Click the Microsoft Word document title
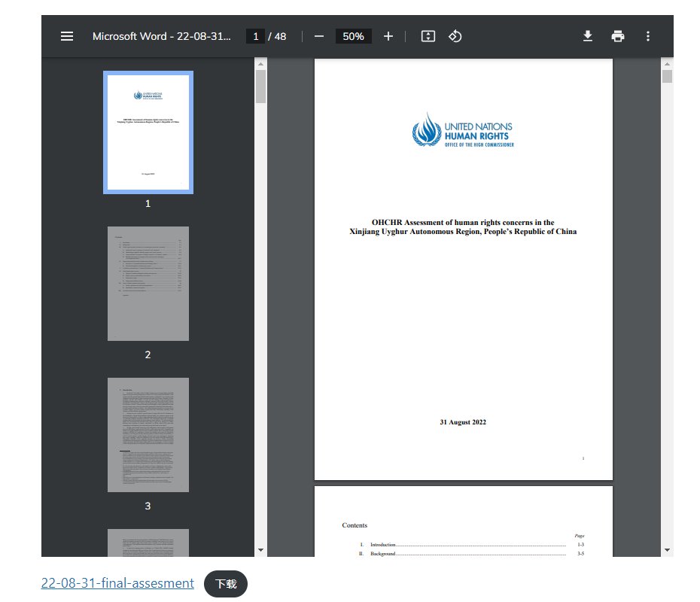 click(162, 36)
